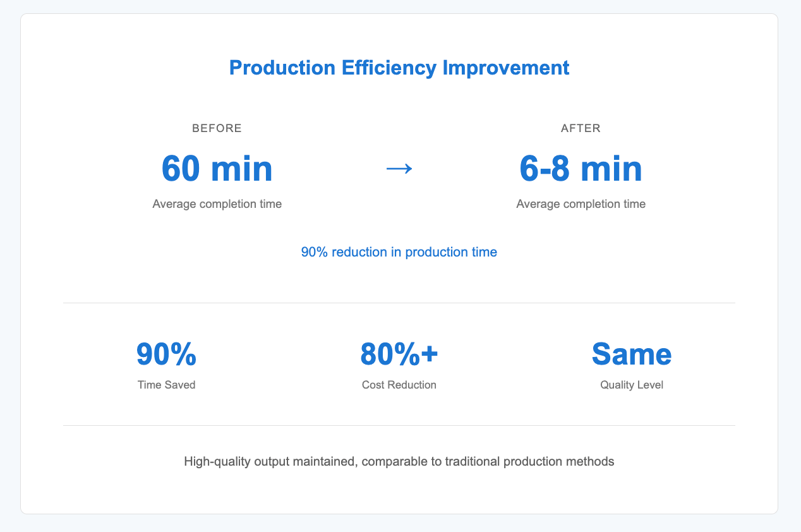Click the Cost Reduction label
The image size is (801, 532).
[399, 385]
